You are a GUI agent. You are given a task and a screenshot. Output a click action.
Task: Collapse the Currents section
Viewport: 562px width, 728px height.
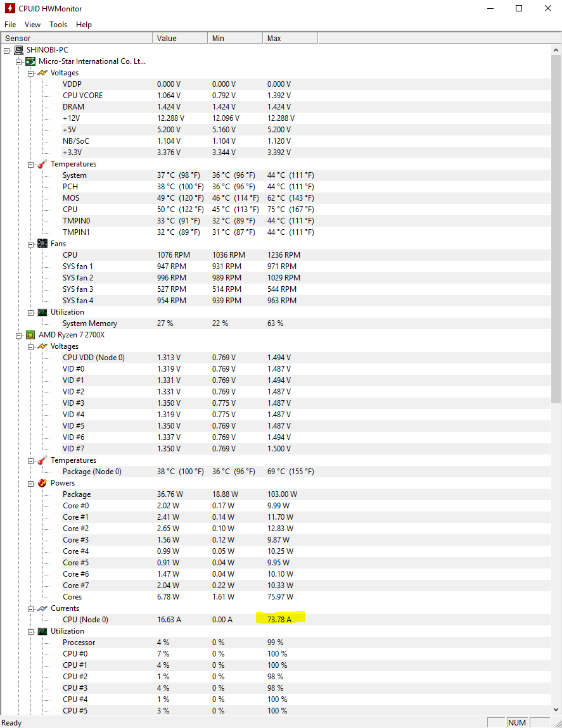pos(30,608)
